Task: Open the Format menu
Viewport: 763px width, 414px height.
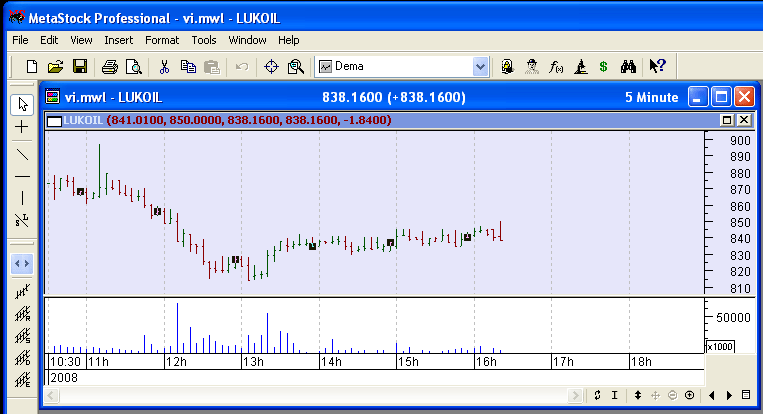Action: 162,40
